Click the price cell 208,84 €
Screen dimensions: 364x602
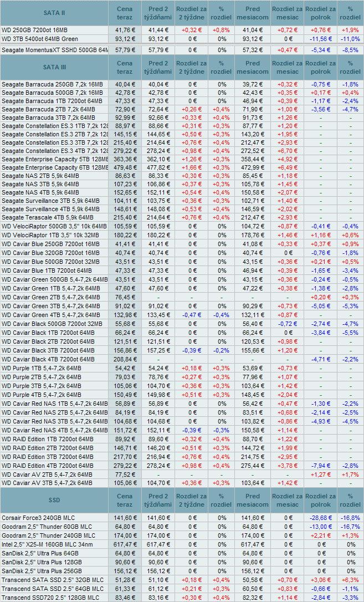124,359
